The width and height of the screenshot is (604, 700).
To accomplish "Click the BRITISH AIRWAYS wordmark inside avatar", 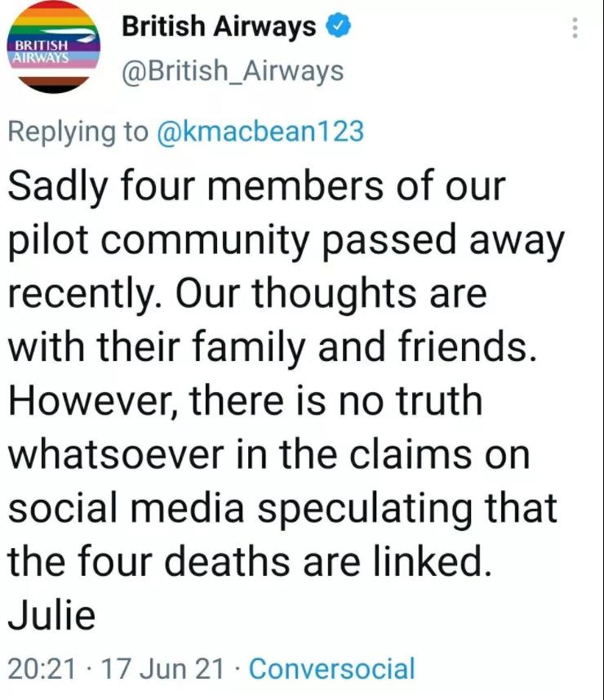I will (42, 51).
